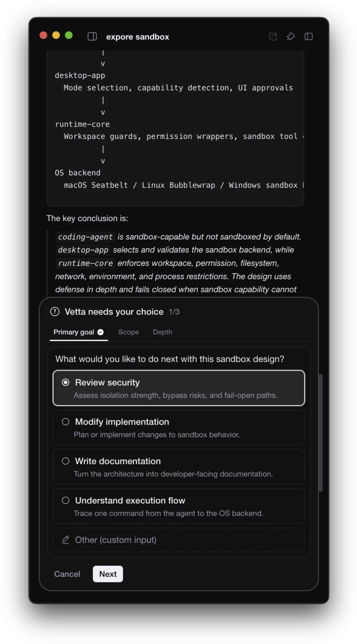Switch to the Scope tab
The width and height of the screenshot is (357, 644).
[x=128, y=332]
